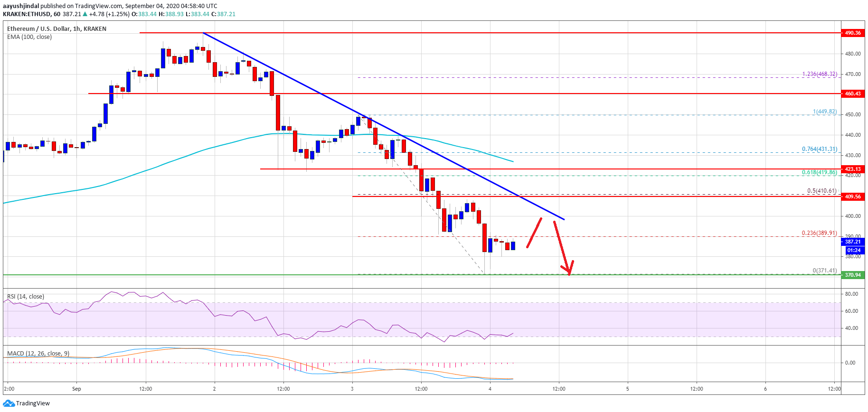Image resolution: width=868 pixels, height=412 pixels.
Task: Click the aayushjindal author name
Action: point(21,6)
